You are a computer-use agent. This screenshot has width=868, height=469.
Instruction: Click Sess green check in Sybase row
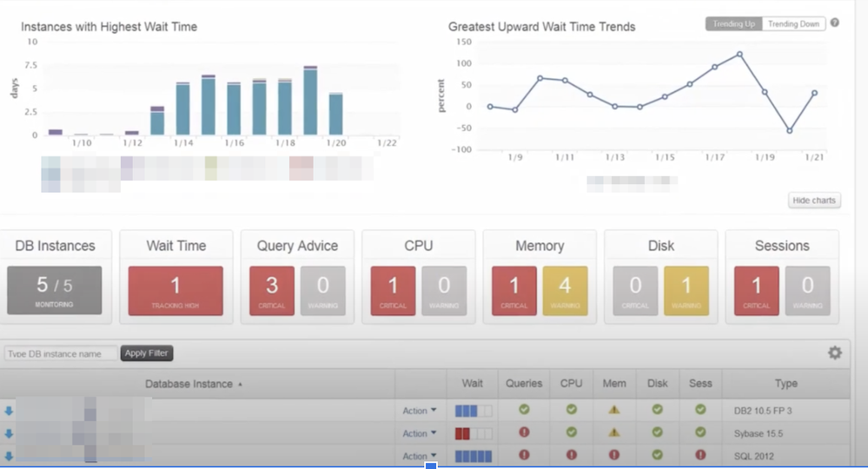pyautogui.click(x=700, y=432)
